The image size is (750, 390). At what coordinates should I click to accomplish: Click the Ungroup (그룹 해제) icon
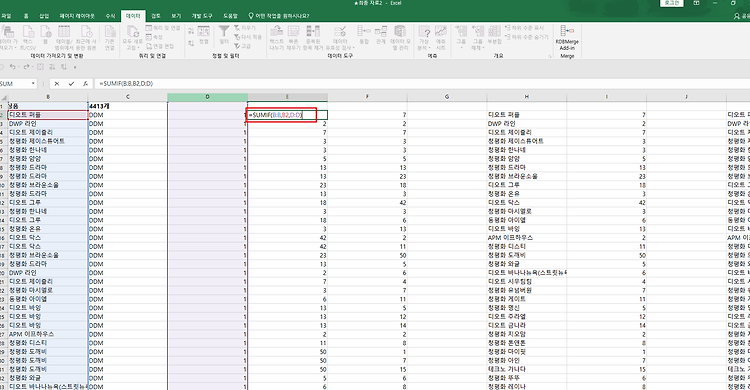478,32
